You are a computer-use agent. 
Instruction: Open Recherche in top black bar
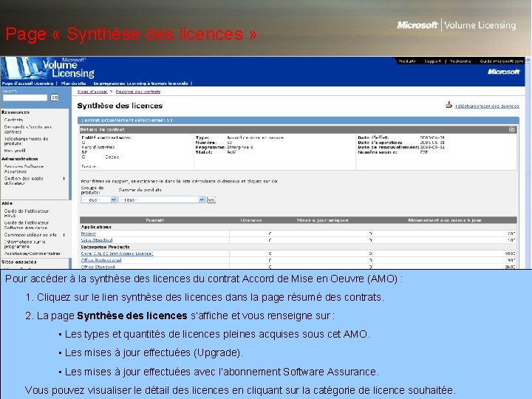460,61
